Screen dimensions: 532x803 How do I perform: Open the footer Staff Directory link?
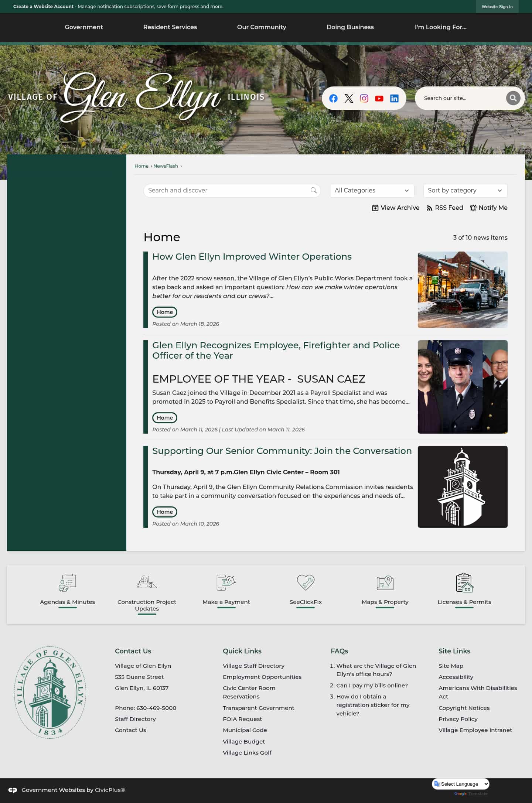pos(135,719)
